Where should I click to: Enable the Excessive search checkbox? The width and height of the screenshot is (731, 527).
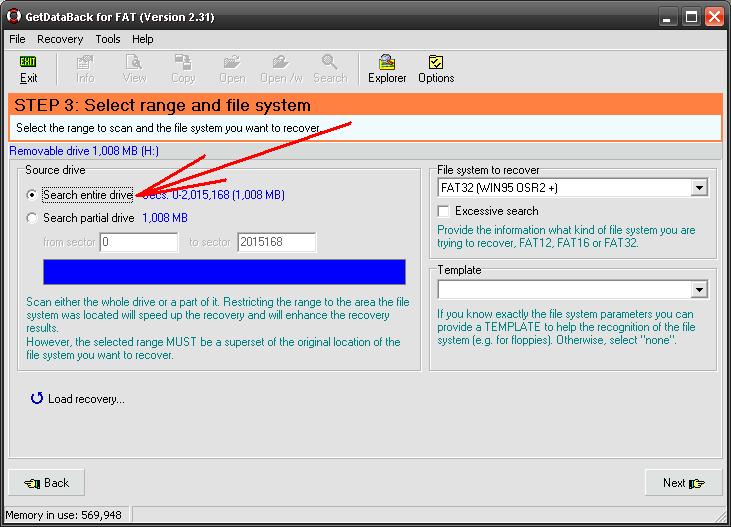click(x=443, y=211)
